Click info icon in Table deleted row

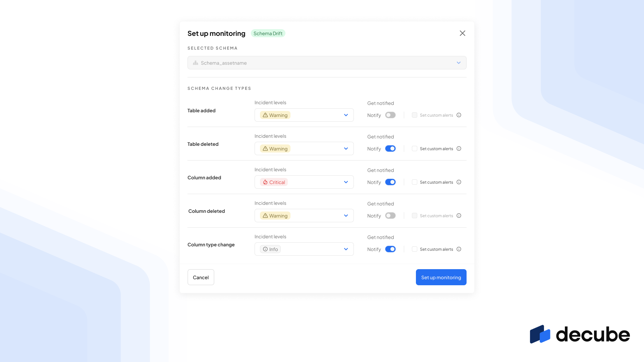pos(459,148)
